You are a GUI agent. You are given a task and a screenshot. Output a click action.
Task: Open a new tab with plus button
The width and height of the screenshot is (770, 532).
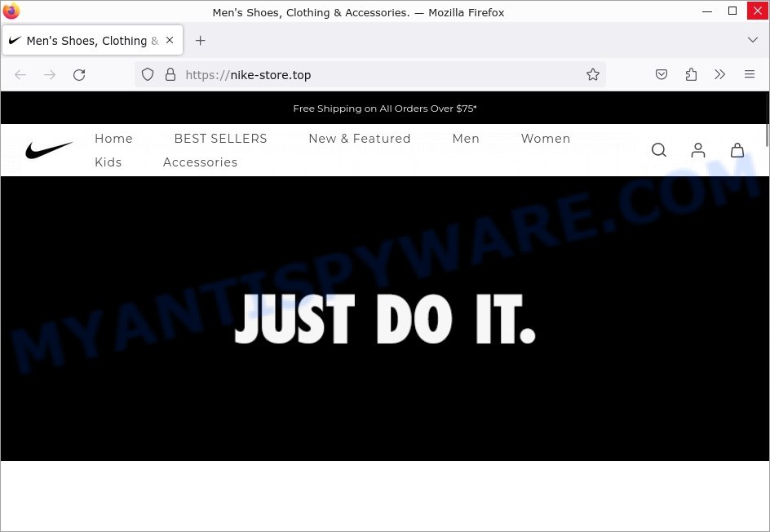[200, 40]
